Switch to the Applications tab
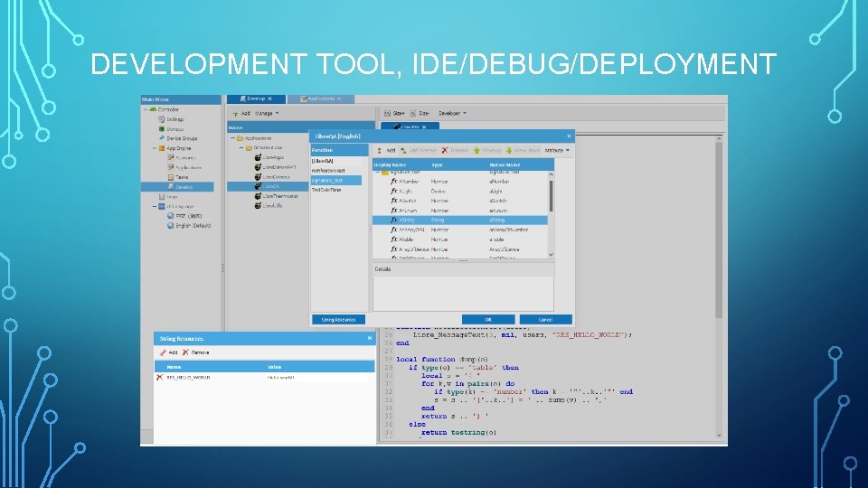This screenshot has width=868, height=488. (320, 99)
